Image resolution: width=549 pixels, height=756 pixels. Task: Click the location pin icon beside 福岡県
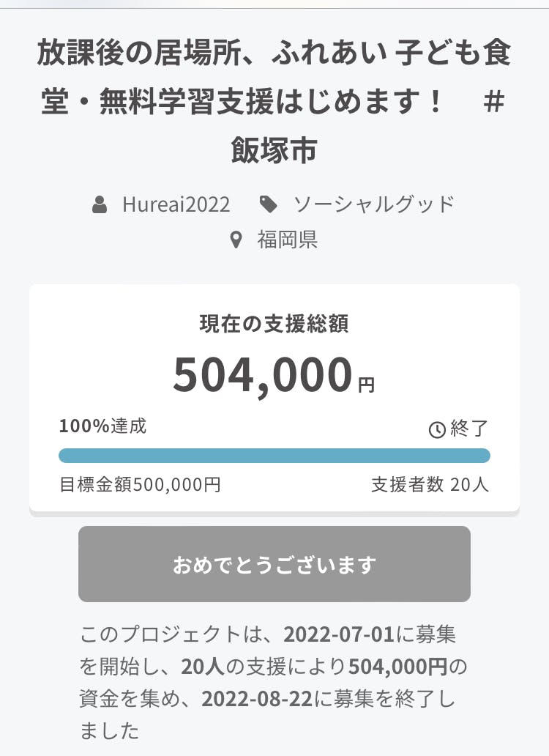(x=236, y=240)
